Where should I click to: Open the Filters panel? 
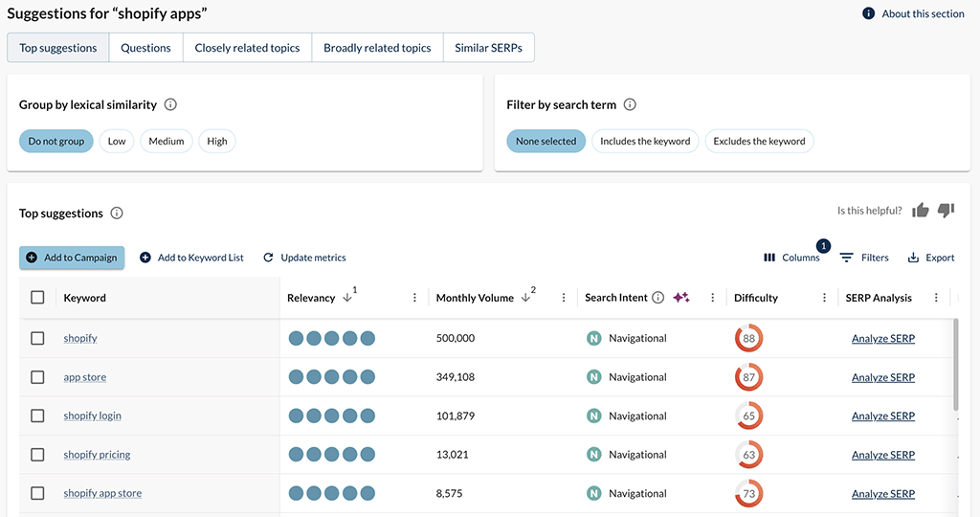[x=864, y=258]
